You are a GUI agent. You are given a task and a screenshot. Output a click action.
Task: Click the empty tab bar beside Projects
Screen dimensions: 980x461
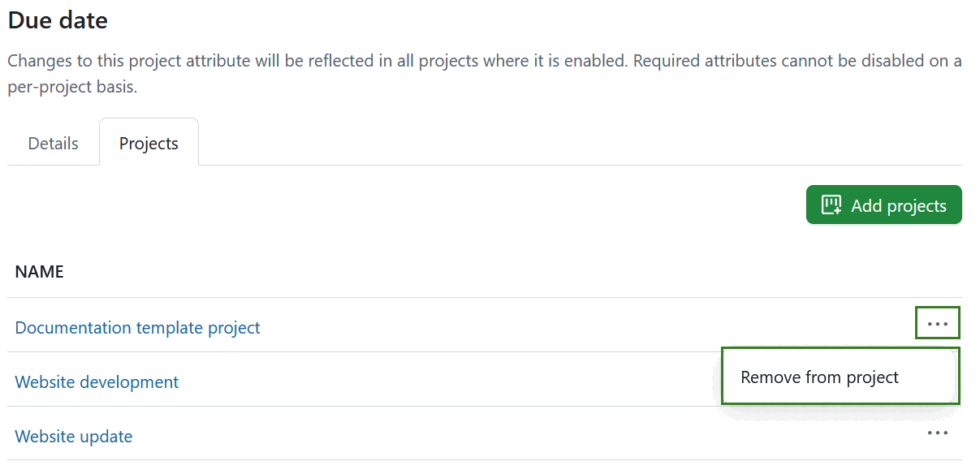click(x=568, y=144)
